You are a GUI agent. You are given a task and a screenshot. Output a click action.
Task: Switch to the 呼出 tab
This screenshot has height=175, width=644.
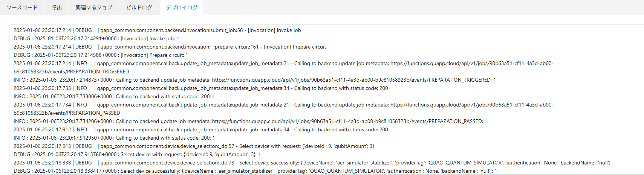tap(57, 8)
